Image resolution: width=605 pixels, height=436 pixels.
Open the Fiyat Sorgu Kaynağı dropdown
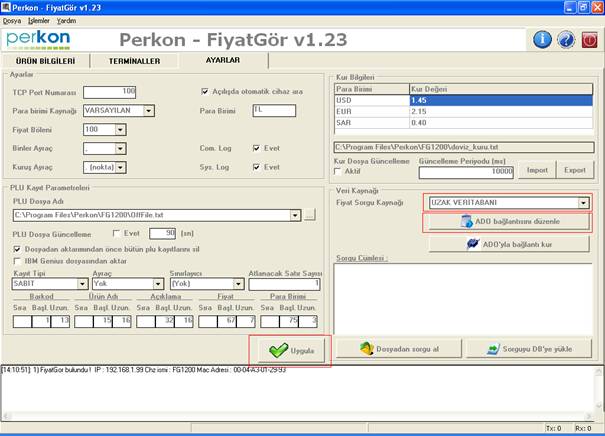coord(583,203)
